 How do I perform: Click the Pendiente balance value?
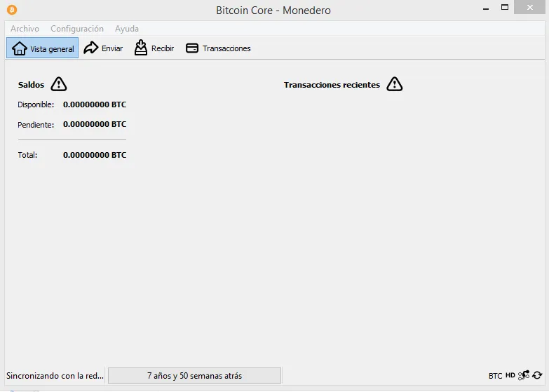95,124
